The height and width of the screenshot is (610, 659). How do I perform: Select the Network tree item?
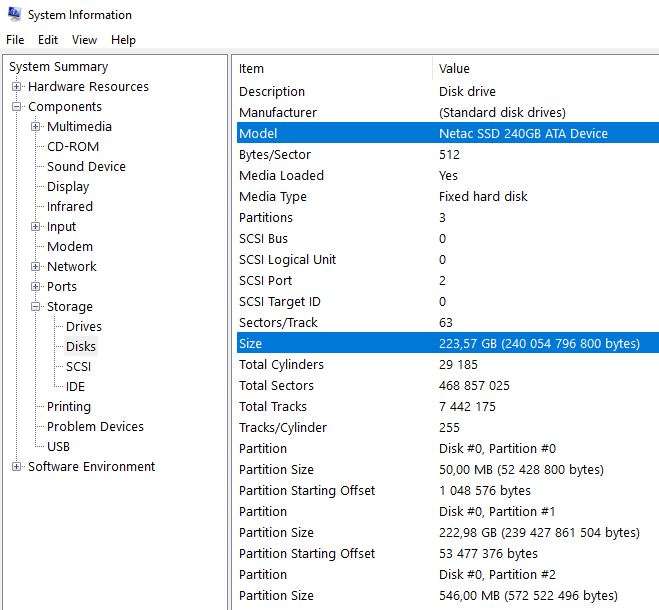tap(72, 267)
